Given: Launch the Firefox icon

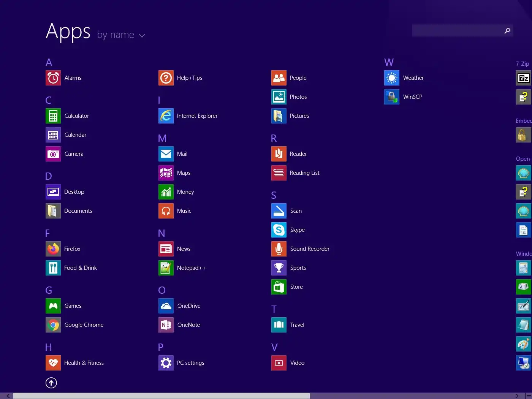Looking at the screenshot, I should pyautogui.click(x=53, y=249).
